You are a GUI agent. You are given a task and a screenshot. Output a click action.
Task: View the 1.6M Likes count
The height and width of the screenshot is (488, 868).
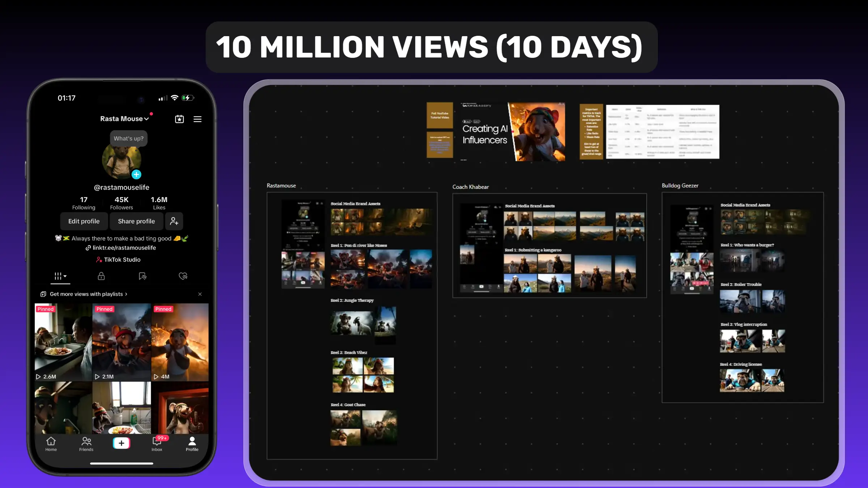(x=159, y=203)
